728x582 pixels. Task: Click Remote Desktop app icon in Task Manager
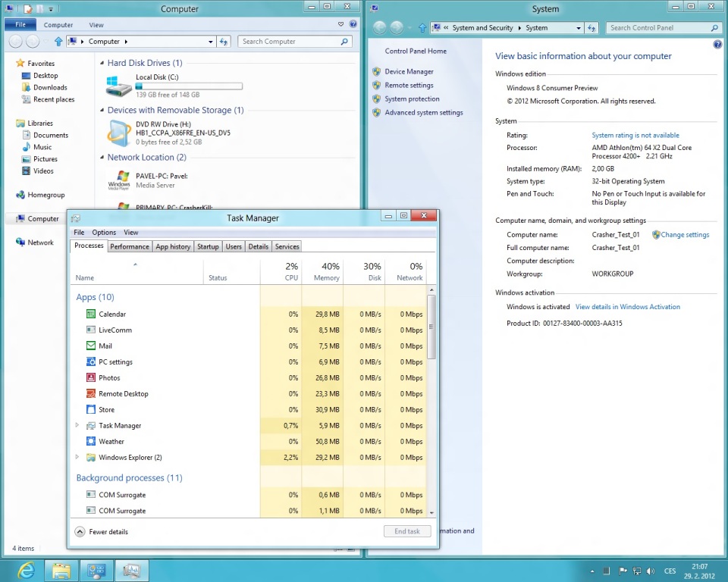[x=90, y=393]
